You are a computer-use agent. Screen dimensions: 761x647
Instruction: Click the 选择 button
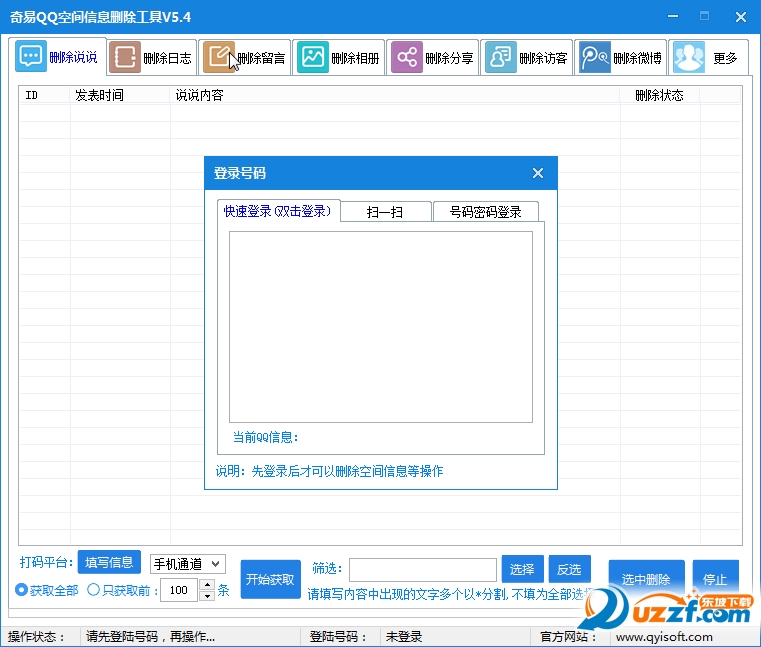(x=522, y=569)
